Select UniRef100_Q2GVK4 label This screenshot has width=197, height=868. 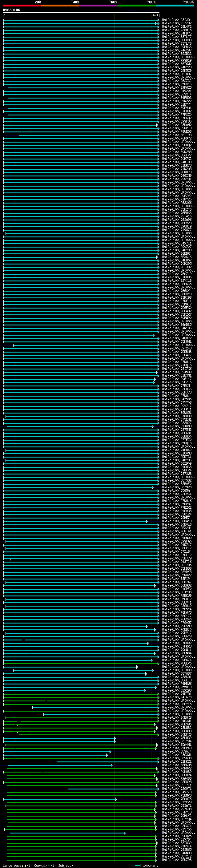pyautogui.click(x=177, y=494)
